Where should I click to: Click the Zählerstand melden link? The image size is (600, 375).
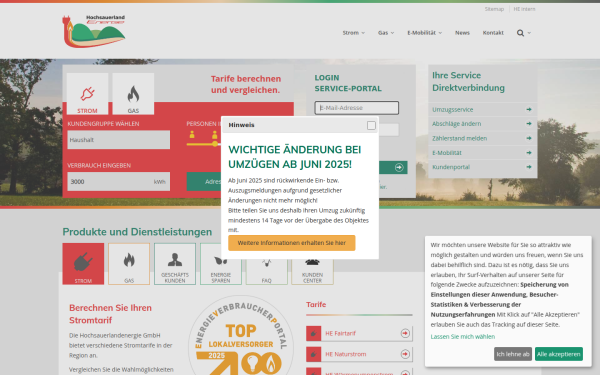460,138
